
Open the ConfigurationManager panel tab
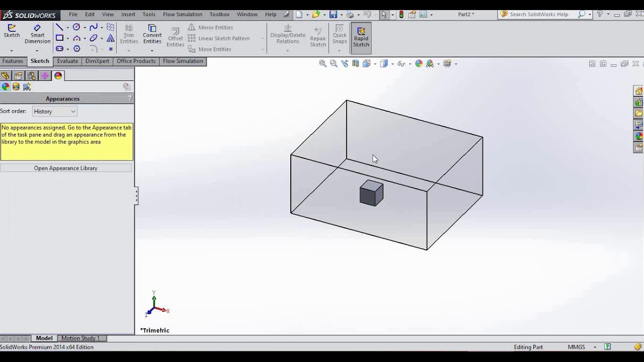[32, 75]
